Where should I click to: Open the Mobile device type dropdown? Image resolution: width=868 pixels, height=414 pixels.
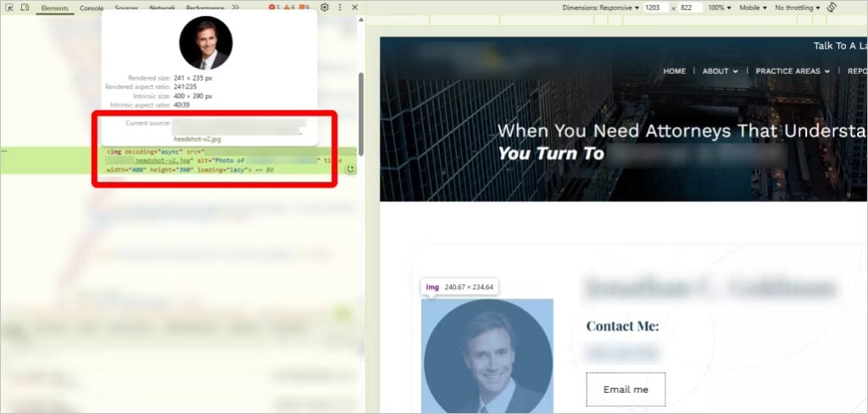(x=753, y=8)
